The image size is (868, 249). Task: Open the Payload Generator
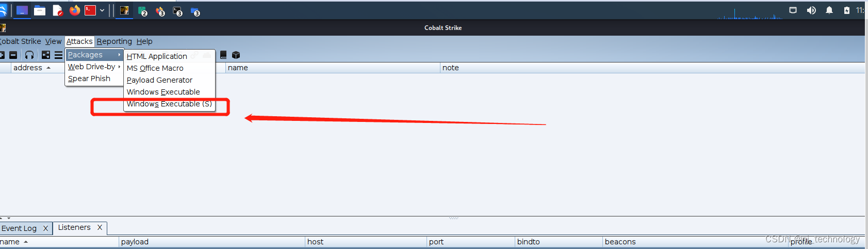(170, 80)
